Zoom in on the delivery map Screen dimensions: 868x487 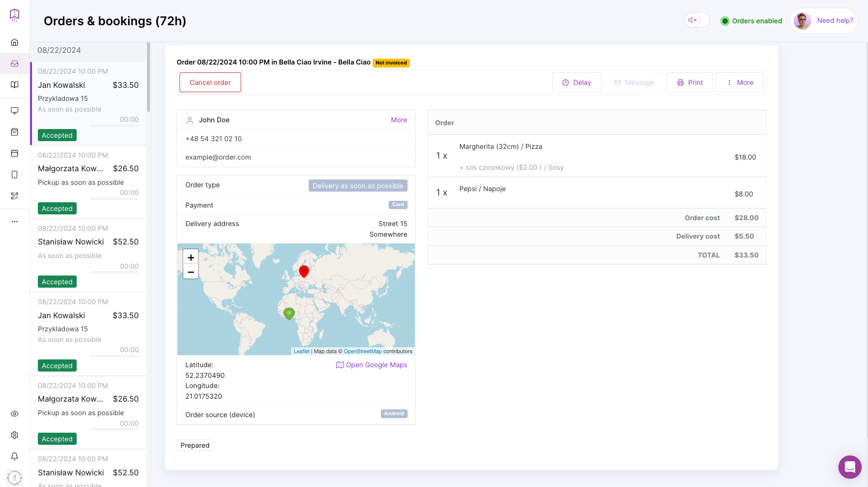[191, 258]
